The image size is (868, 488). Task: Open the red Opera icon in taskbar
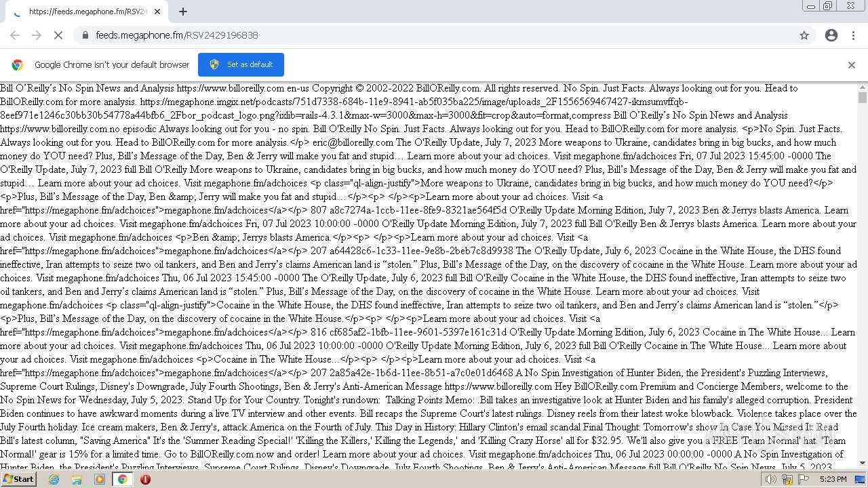pyautogui.click(x=145, y=479)
